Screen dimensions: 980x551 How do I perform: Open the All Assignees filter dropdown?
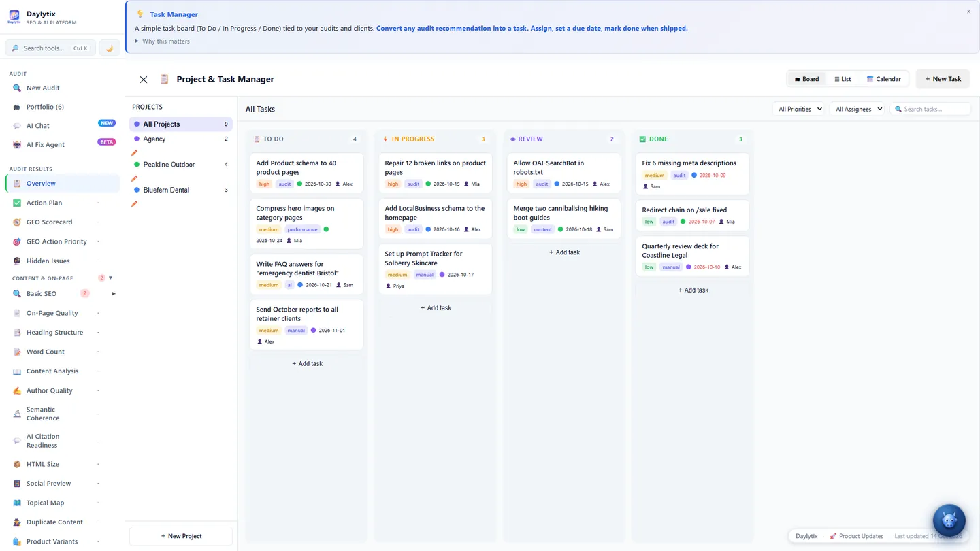pyautogui.click(x=857, y=109)
